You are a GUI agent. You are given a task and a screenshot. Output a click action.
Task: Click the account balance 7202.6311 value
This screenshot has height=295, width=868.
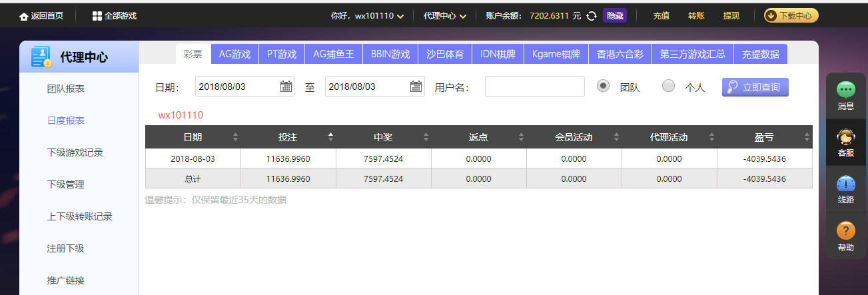click(550, 16)
